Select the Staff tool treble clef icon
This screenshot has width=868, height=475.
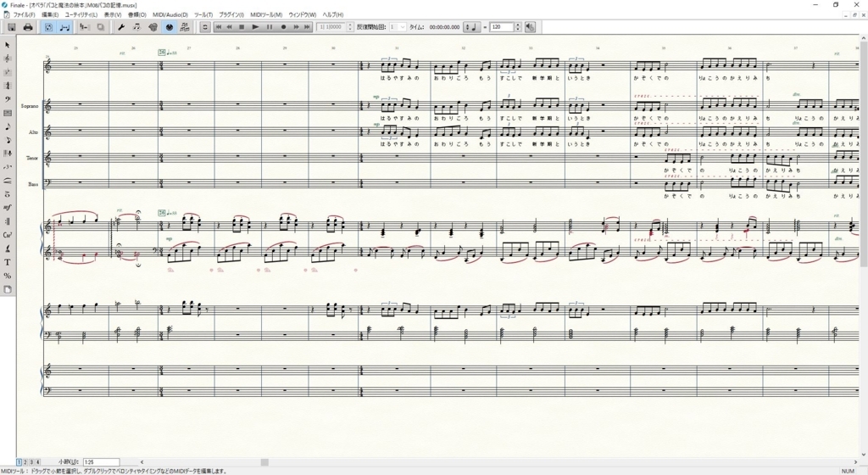7,59
